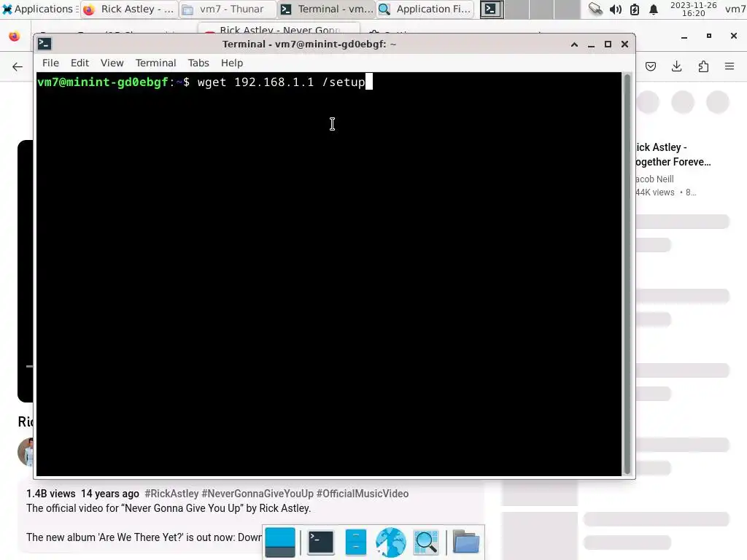Launch Application Finder magnifier icon in dock
Screen dimensions: 747x560
426,542
